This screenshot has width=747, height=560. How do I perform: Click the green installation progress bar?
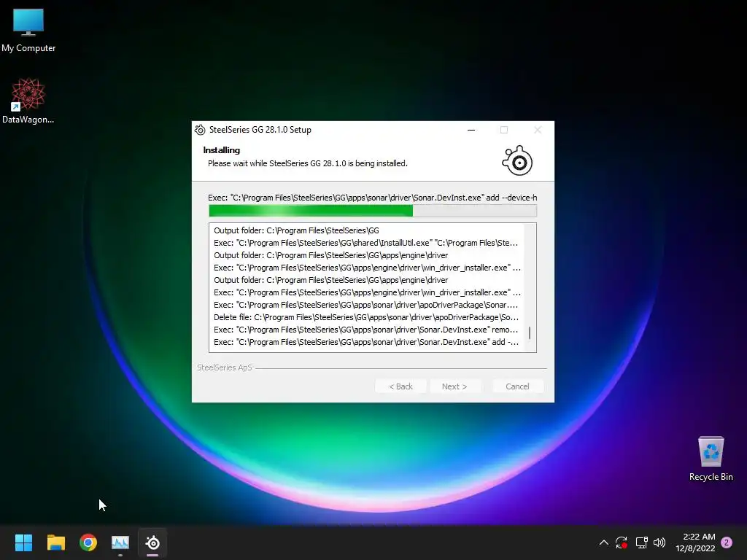373,211
